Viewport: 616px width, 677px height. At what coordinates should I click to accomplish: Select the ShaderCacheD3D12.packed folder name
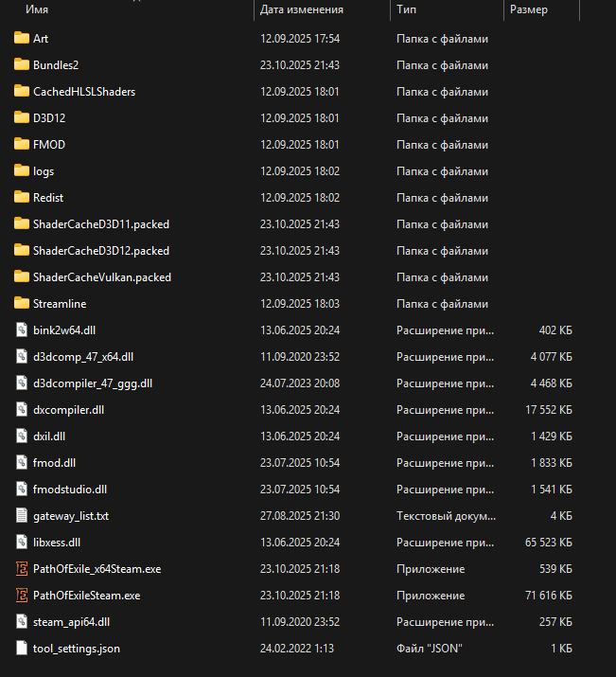pyautogui.click(x=101, y=251)
